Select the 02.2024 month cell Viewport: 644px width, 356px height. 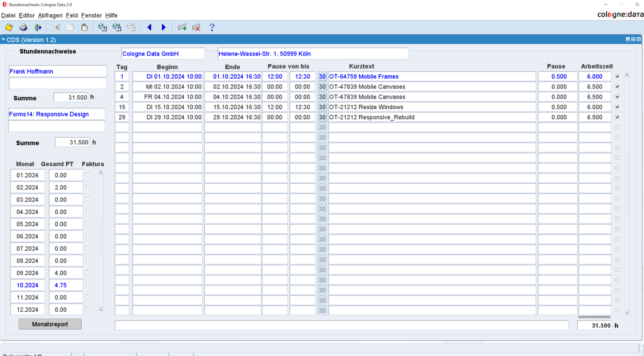coord(28,187)
